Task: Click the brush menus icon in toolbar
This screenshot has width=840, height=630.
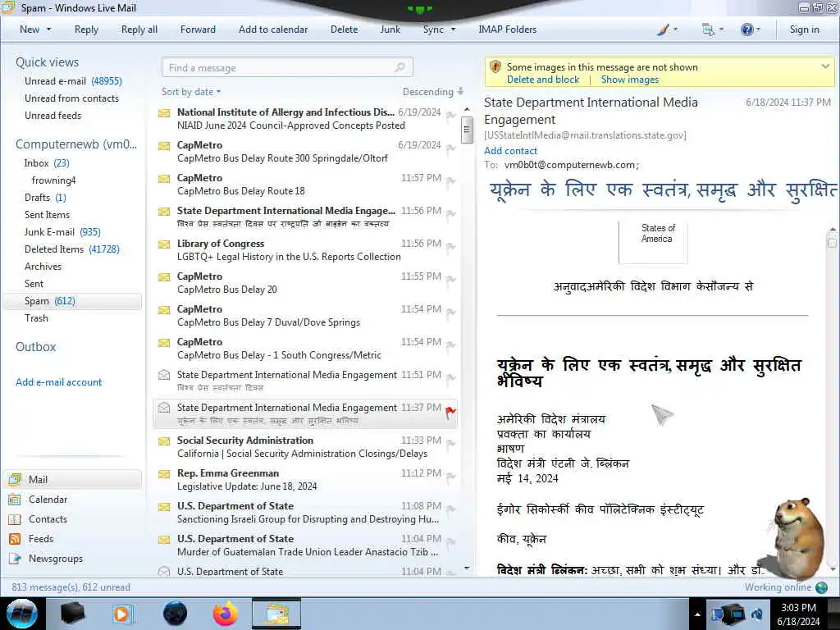Action: click(x=663, y=30)
